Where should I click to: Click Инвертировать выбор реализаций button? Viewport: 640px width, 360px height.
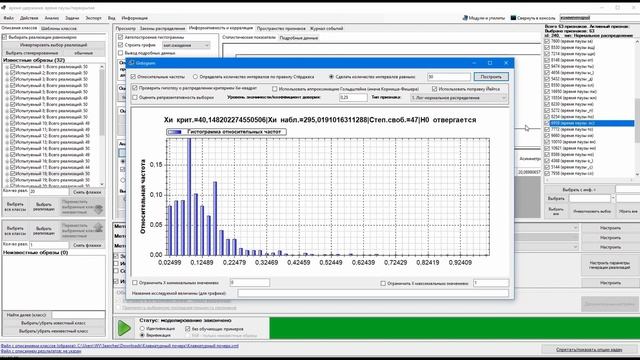(x=53, y=45)
